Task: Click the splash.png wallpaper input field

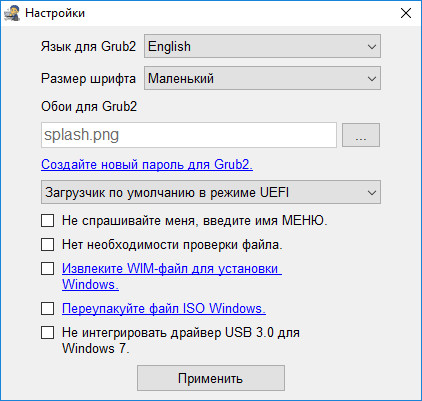Action: point(189,135)
